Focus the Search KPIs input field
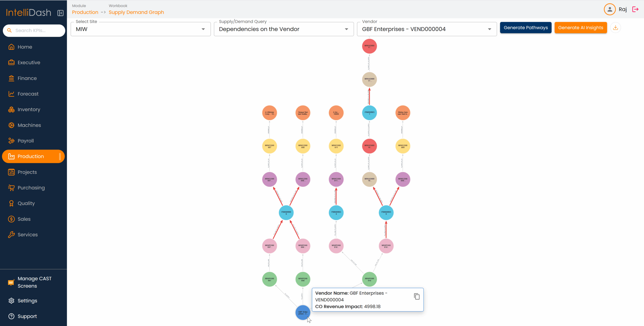The height and width of the screenshot is (326, 644). [38, 30]
